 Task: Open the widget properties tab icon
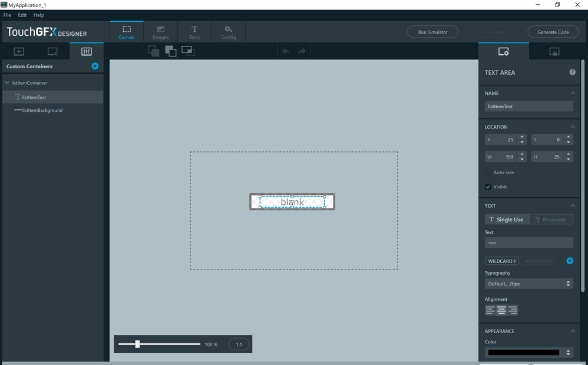[x=504, y=51]
